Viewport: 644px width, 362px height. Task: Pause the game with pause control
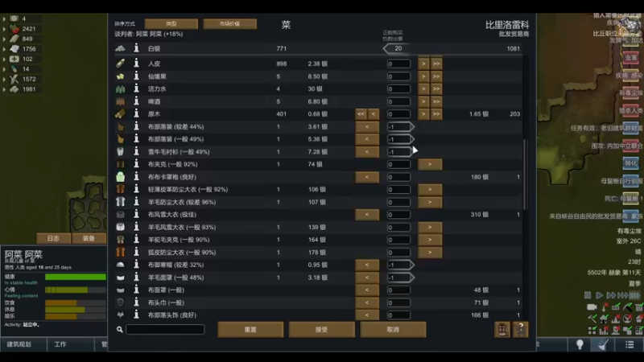[x=588, y=295]
